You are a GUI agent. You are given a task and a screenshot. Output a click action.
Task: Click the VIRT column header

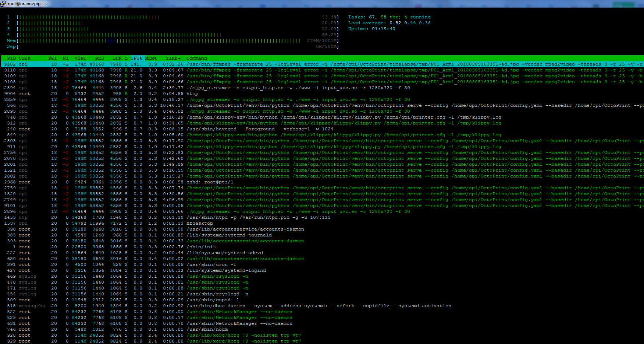point(80,58)
